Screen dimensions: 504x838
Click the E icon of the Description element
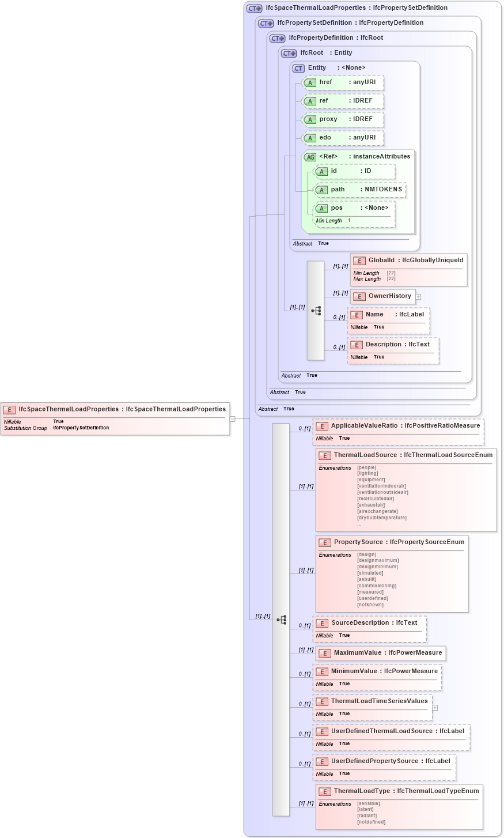point(358,344)
